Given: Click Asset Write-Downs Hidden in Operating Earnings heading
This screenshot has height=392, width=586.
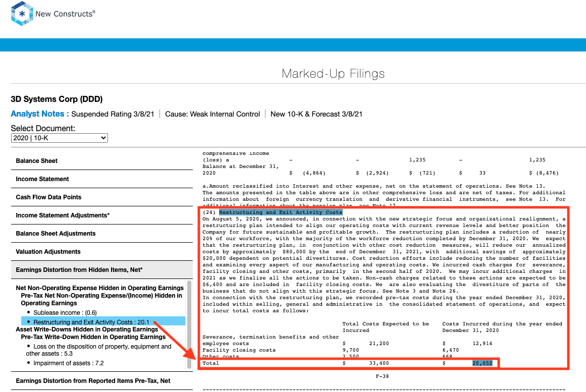Looking at the screenshot, I should point(87,329).
